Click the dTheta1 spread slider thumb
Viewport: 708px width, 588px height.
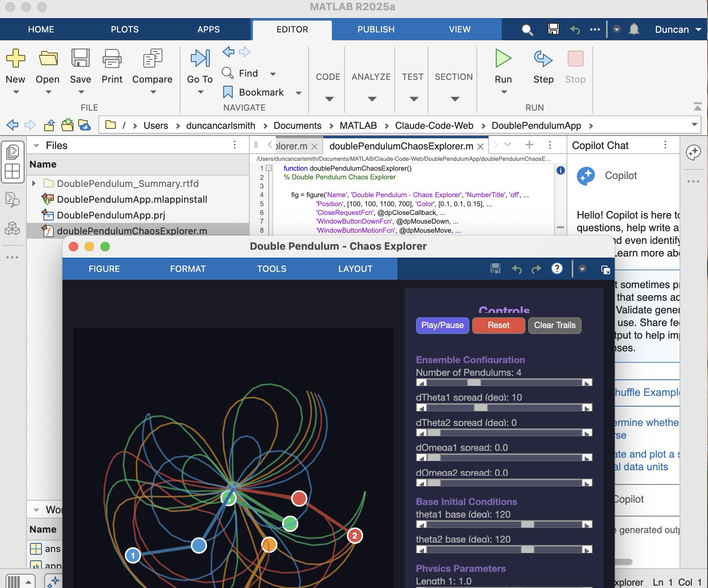pos(480,408)
